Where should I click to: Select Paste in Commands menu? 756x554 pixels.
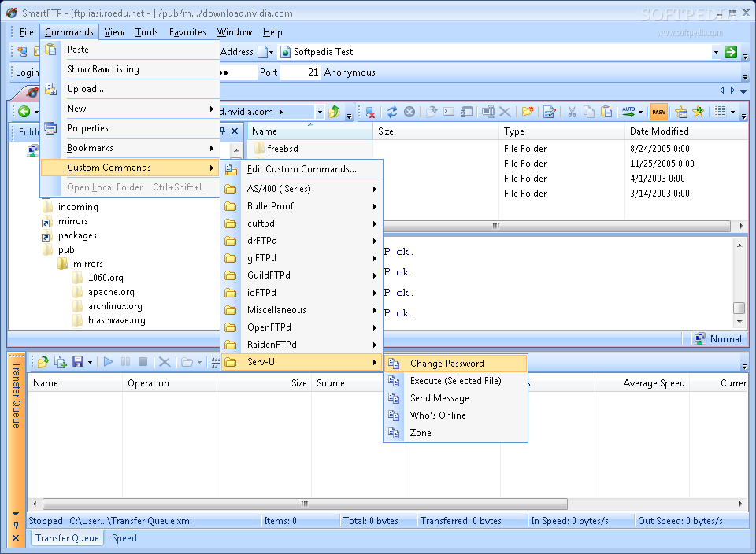point(130,50)
